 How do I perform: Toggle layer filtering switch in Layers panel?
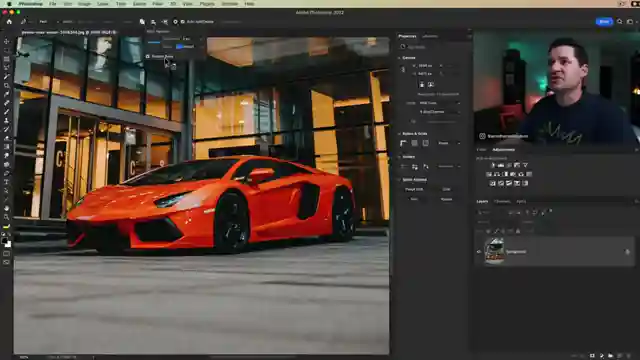pos(551,211)
